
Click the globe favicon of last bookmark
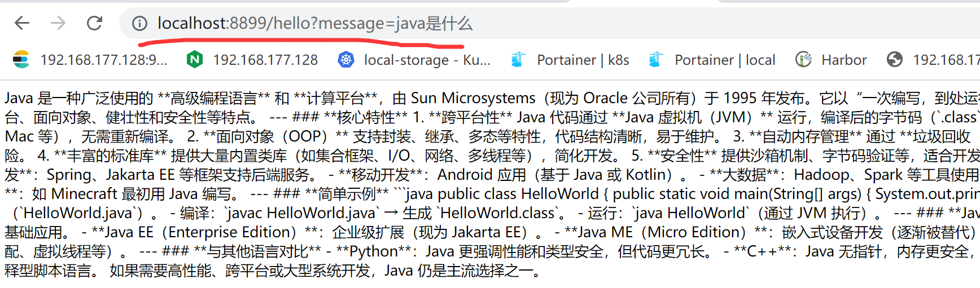click(x=895, y=59)
